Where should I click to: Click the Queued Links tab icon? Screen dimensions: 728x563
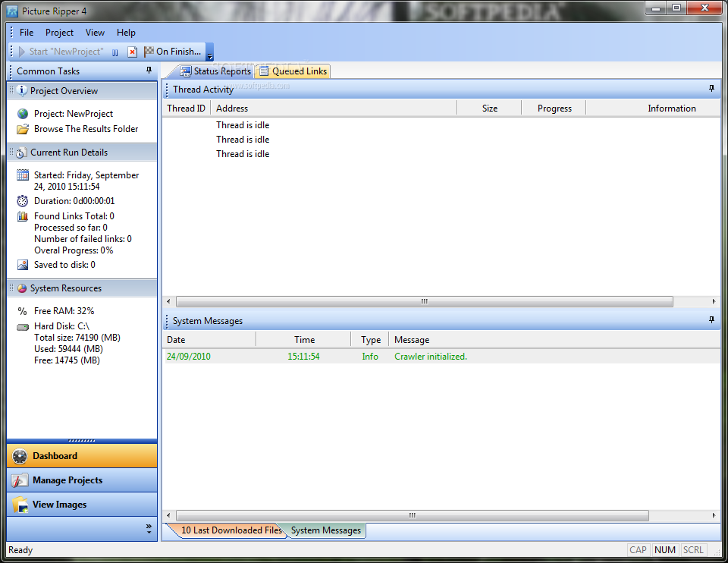[x=264, y=71]
